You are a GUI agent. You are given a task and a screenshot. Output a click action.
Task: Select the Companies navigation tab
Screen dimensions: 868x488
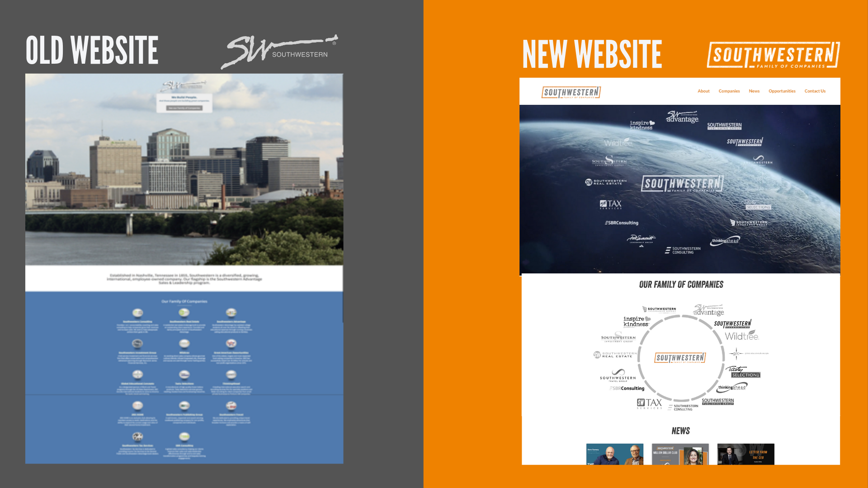click(x=729, y=90)
